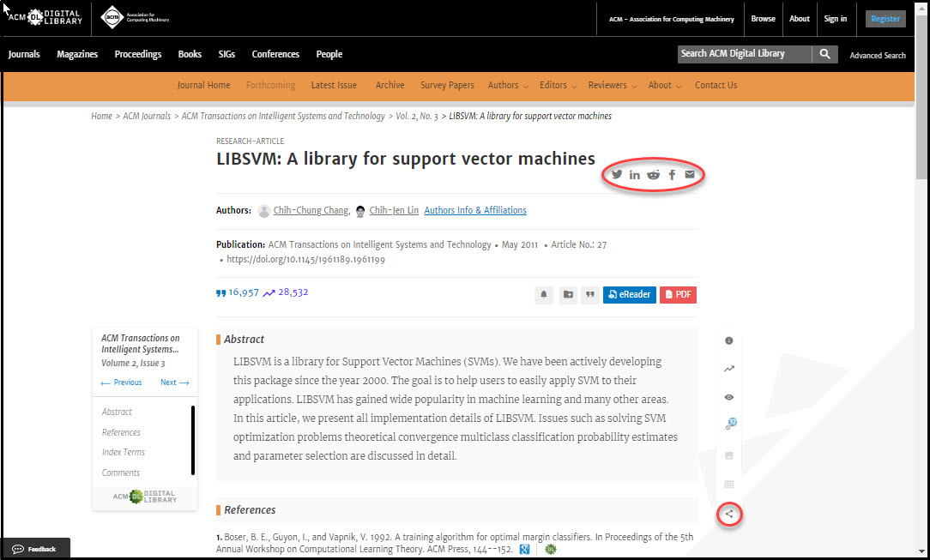This screenshot has width=930, height=560.
Task: Go to Next article
Action: pos(174,382)
